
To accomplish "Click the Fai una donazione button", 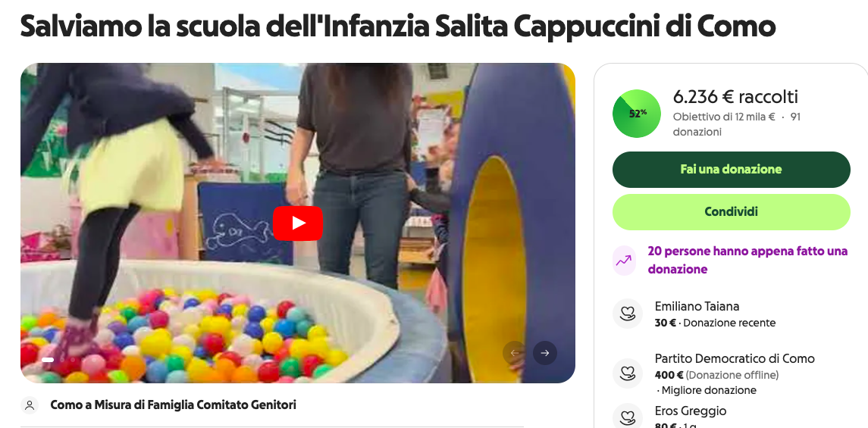I will pyautogui.click(x=731, y=169).
